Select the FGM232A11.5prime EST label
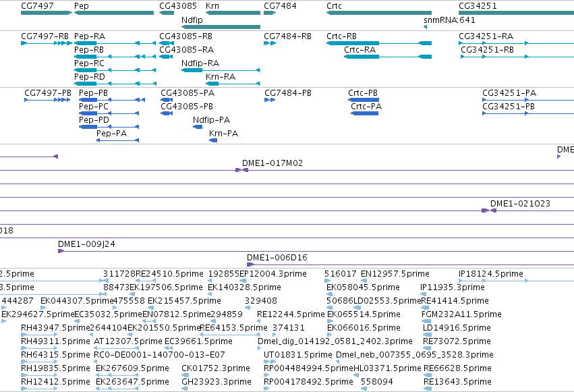This screenshot has width=574, height=392. [461, 314]
